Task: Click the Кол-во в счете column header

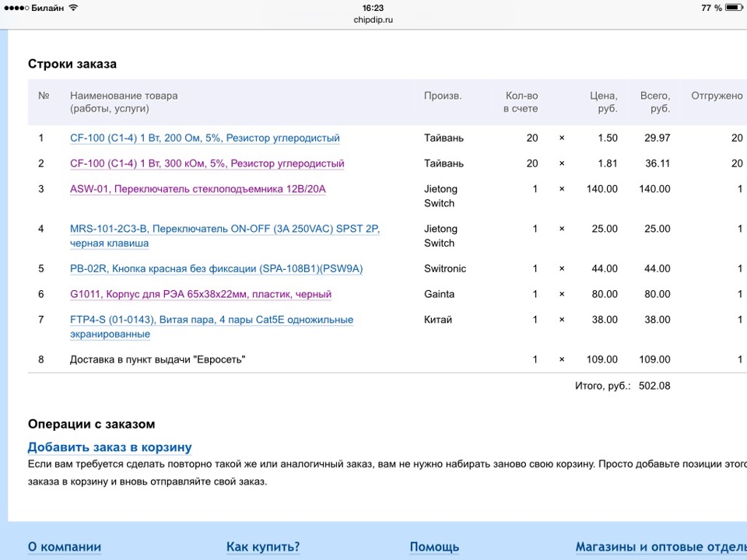Action: tap(521, 102)
